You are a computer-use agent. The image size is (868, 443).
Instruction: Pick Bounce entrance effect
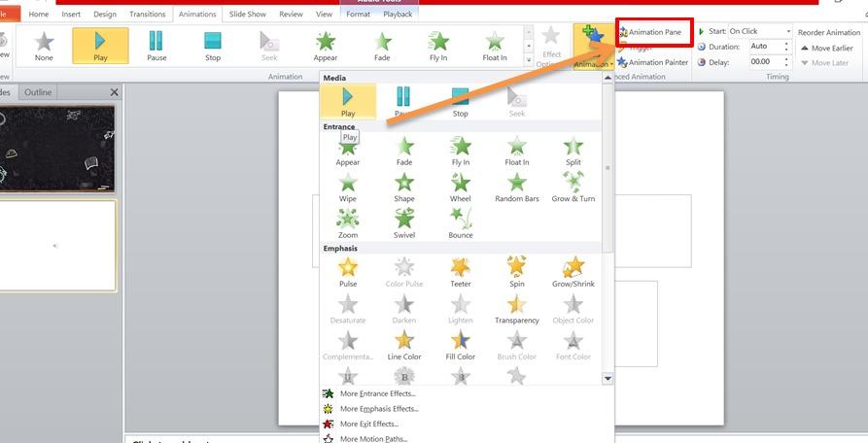(x=461, y=223)
